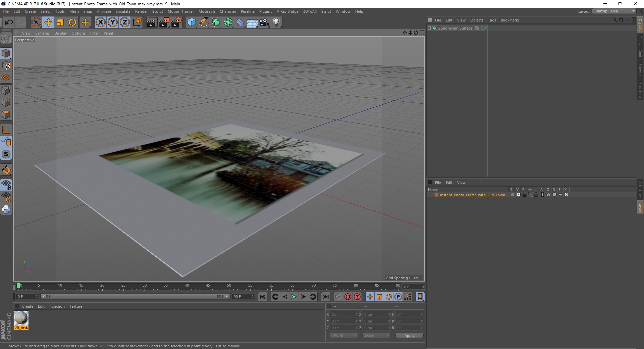Open the V-Ray Bridge menu
Viewport: 644px width, 349px height.
click(x=287, y=11)
